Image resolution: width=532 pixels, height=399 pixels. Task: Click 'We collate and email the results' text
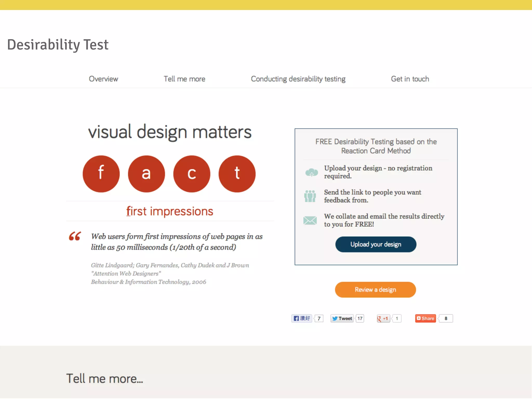(384, 220)
